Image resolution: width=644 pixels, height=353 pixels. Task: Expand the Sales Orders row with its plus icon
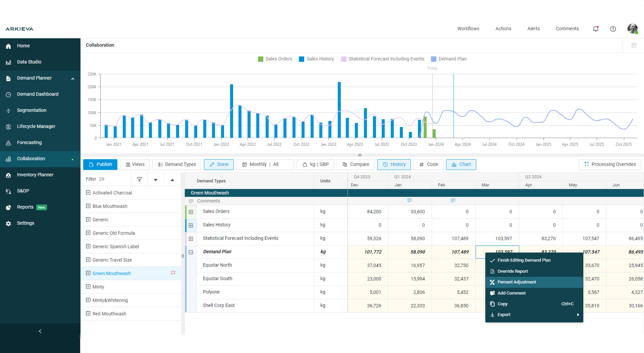tap(191, 212)
